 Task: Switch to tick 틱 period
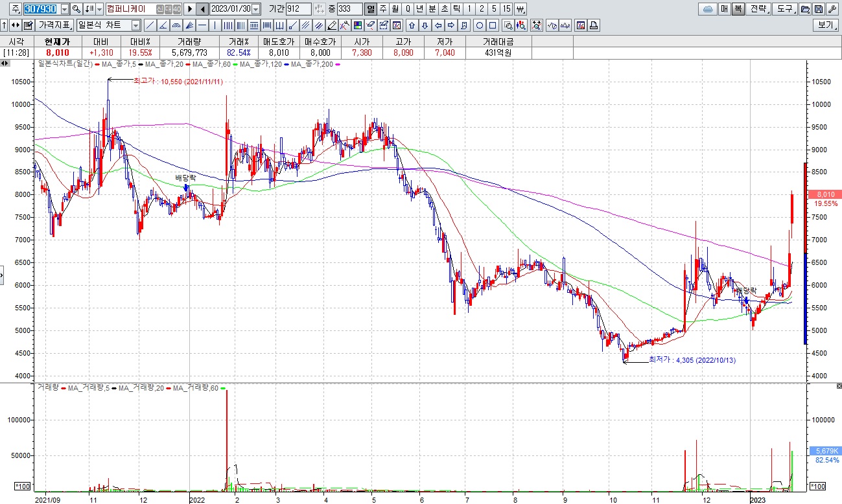click(457, 9)
